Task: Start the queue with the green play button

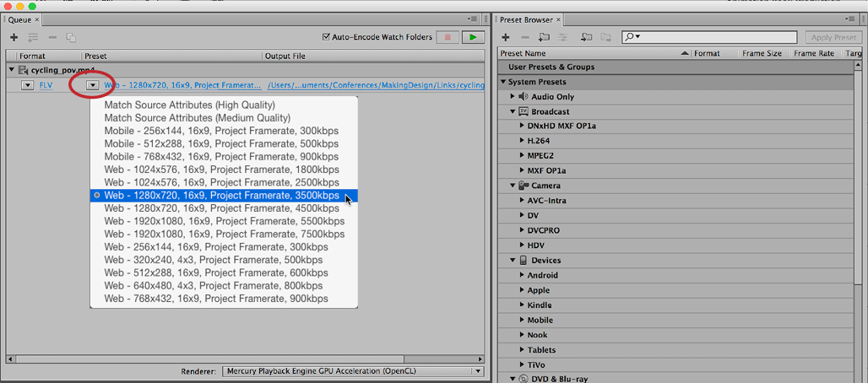Action: (x=474, y=37)
